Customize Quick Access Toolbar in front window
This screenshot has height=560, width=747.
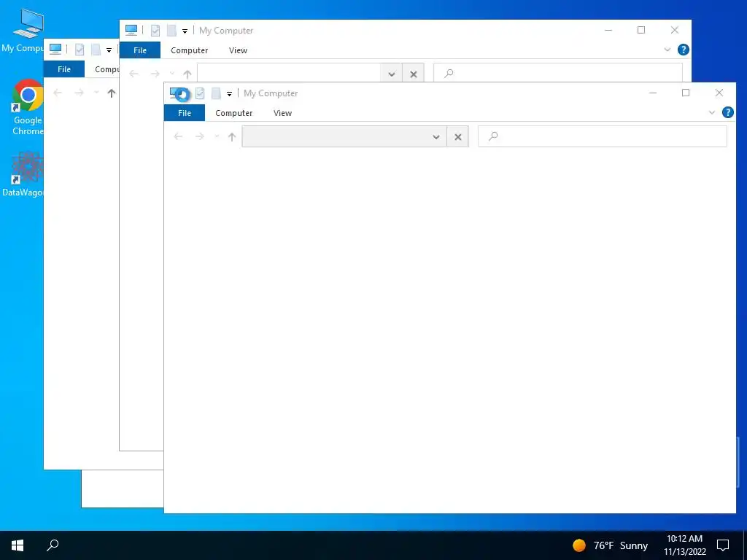tap(229, 94)
